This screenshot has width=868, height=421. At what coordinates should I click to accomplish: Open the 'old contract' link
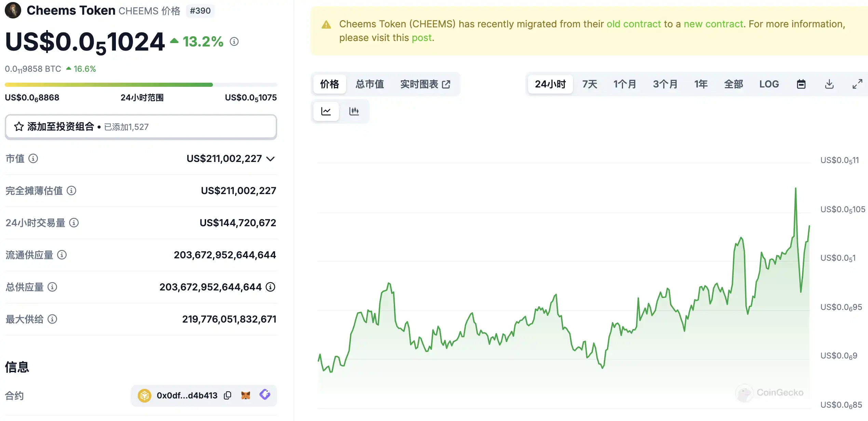click(x=634, y=24)
